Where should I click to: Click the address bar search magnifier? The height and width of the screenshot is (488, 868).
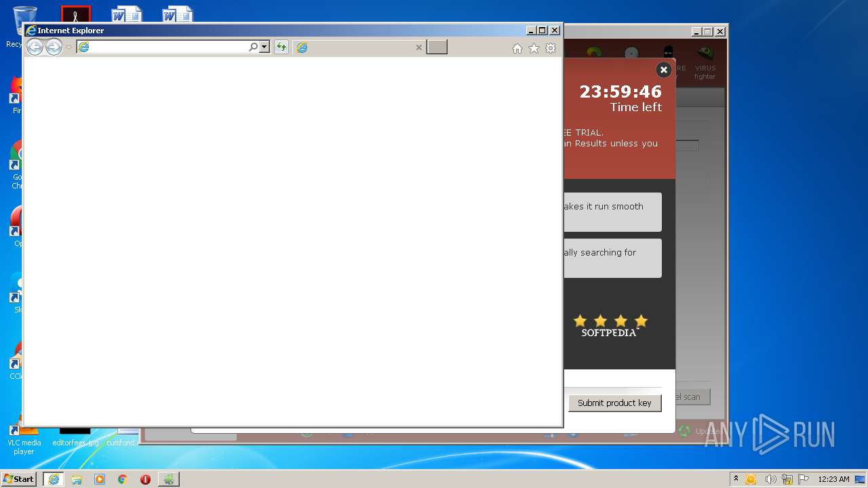coord(254,47)
